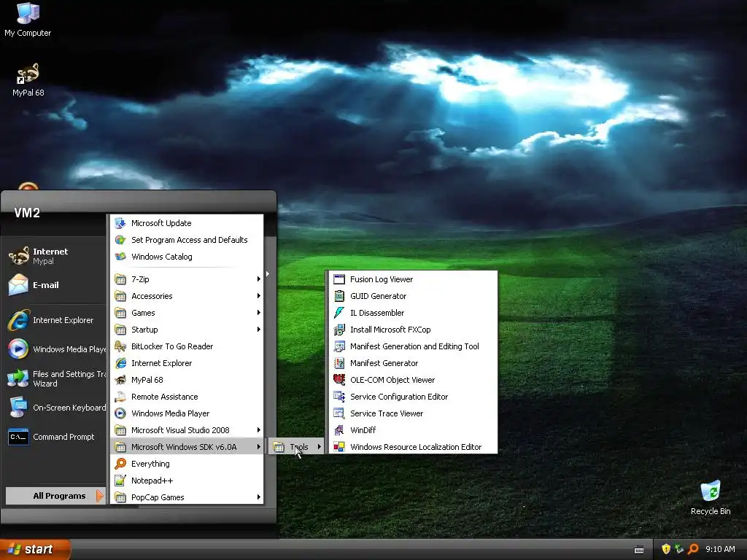Expand Microsoft Visual Studio 2008 submenu arrow

[x=259, y=430]
